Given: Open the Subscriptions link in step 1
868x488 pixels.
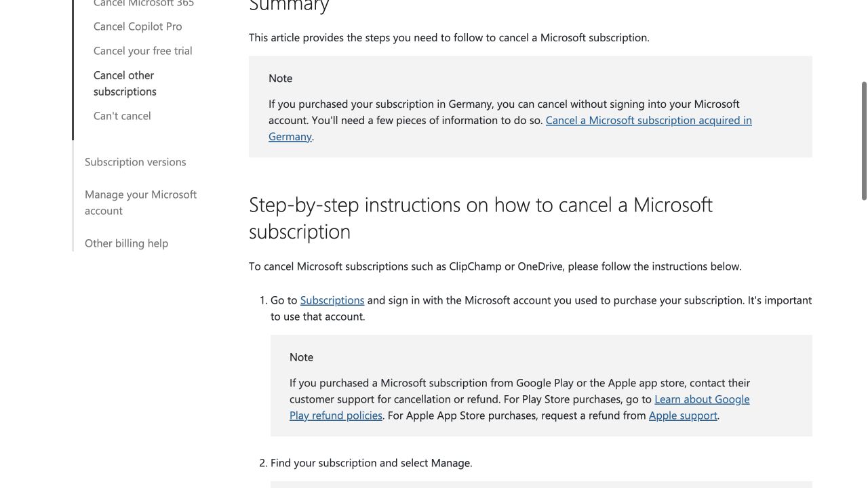Looking at the screenshot, I should pos(332,300).
